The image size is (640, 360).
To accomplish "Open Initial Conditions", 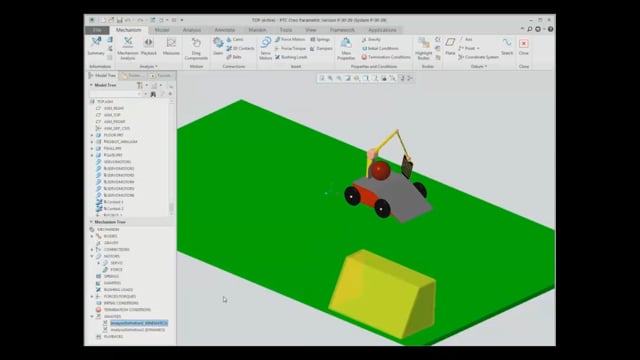I will click(x=380, y=48).
